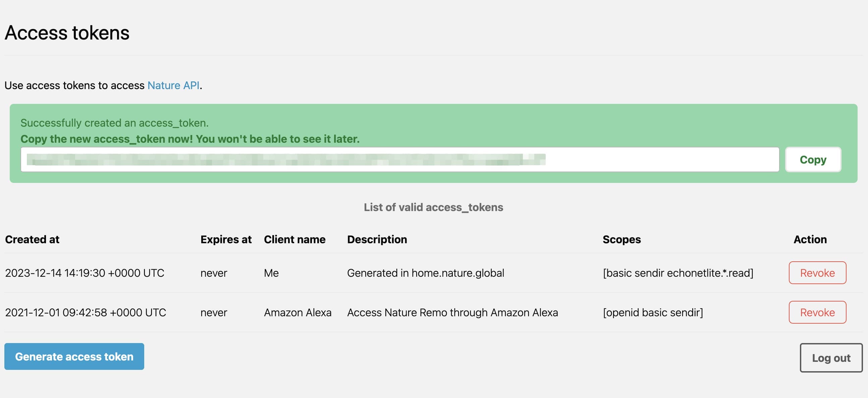868x398 pixels.
Task: Click the Log out button
Action: pyautogui.click(x=830, y=357)
